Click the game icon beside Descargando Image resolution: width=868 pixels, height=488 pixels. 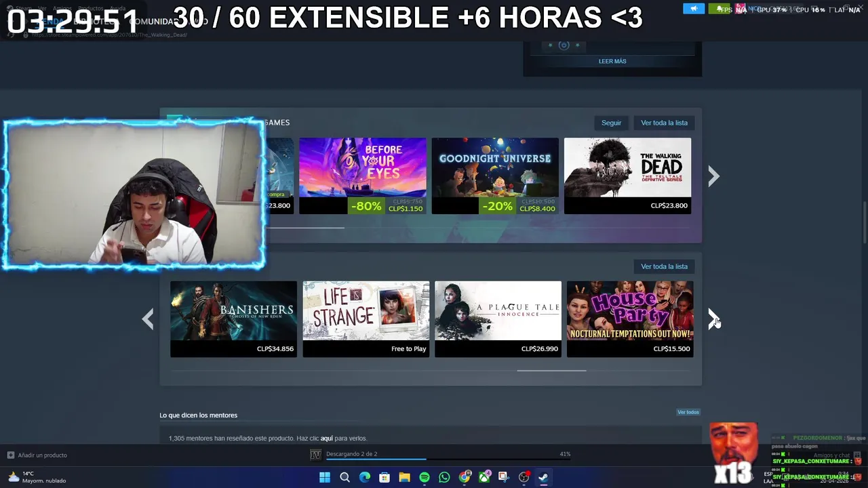coord(315,454)
